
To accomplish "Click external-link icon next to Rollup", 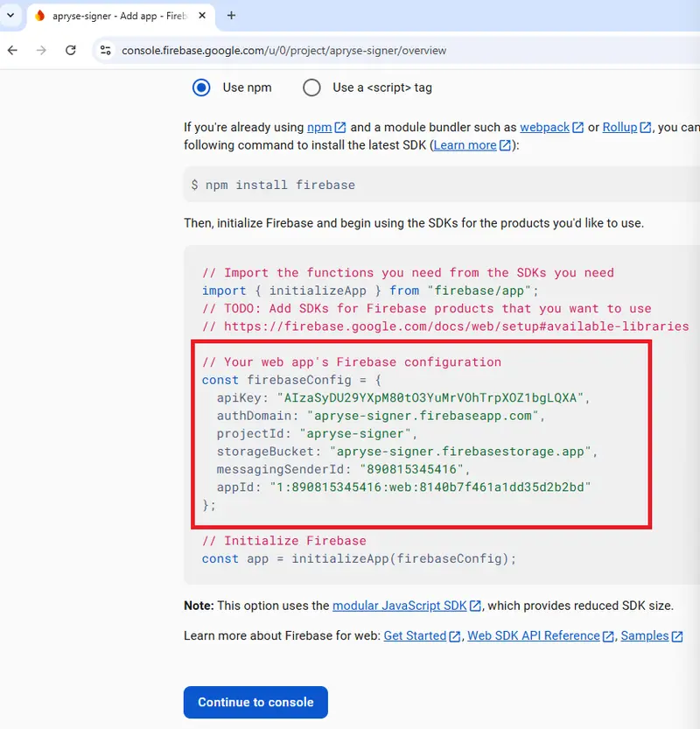I will tap(645, 128).
